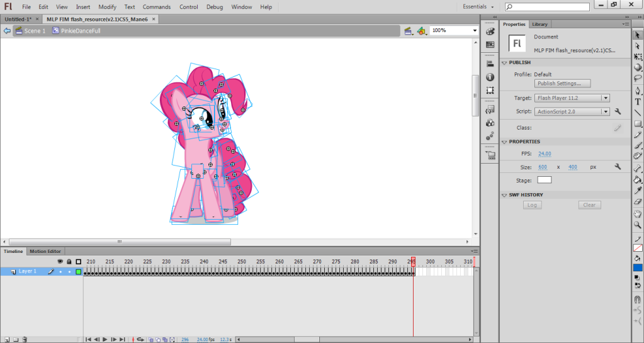The height and width of the screenshot is (343, 644).
Task: Switch to the Motion Editor tab
Action: point(45,251)
